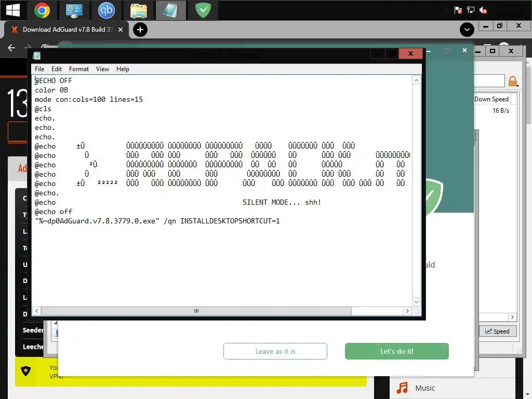Open the File menu in Notepad
This screenshot has height=399, width=532.
pyautogui.click(x=39, y=69)
